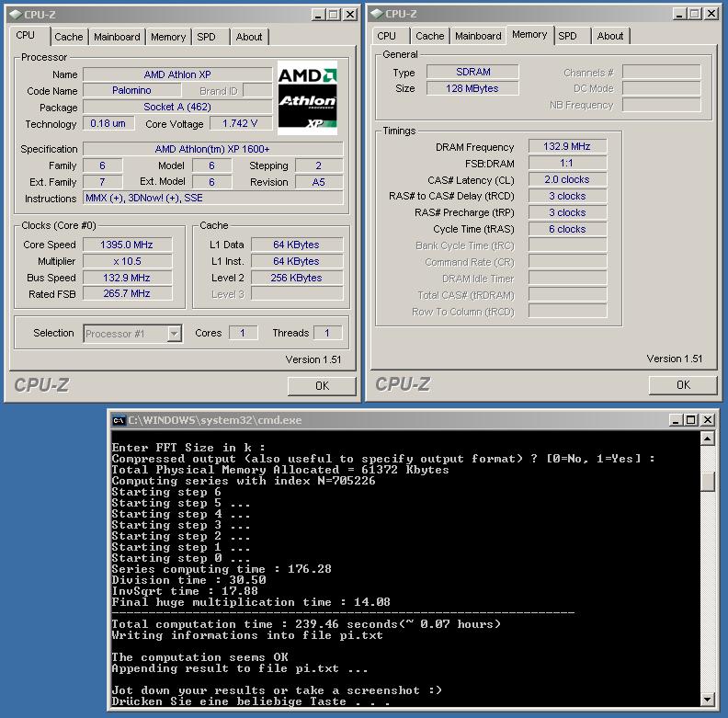
Task: Click L1 Data value '64 KBytes'
Action: [297, 245]
